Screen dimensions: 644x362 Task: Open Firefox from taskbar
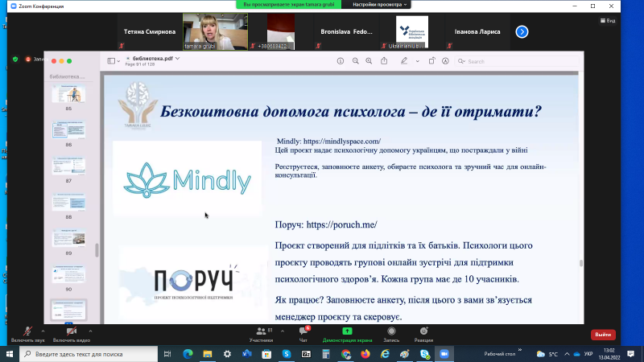[x=365, y=354]
